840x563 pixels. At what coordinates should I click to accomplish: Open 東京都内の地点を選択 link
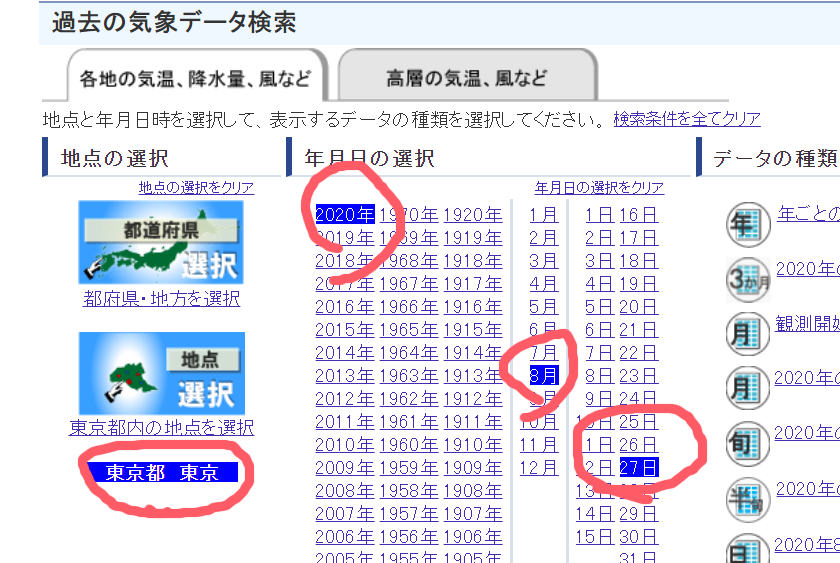pos(161,427)
